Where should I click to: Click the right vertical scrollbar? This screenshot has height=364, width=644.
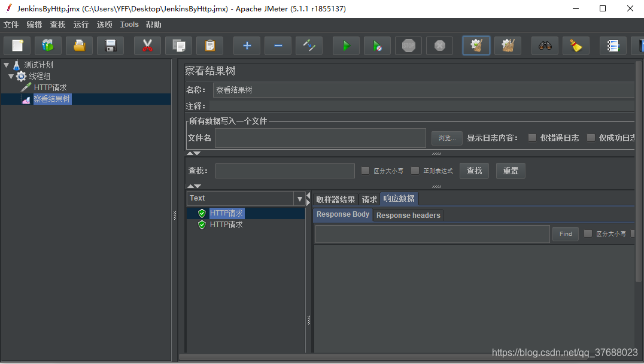click(638, 172)
